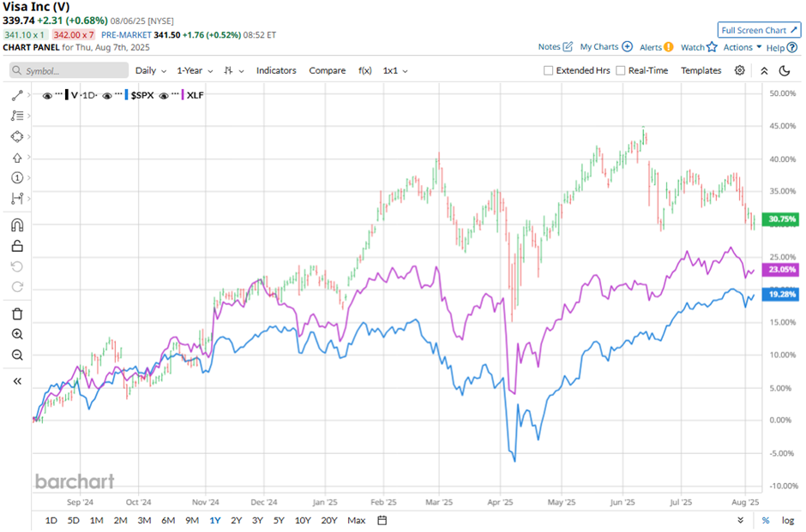Select the Fibonacci levels list tool

pos(17,116)
